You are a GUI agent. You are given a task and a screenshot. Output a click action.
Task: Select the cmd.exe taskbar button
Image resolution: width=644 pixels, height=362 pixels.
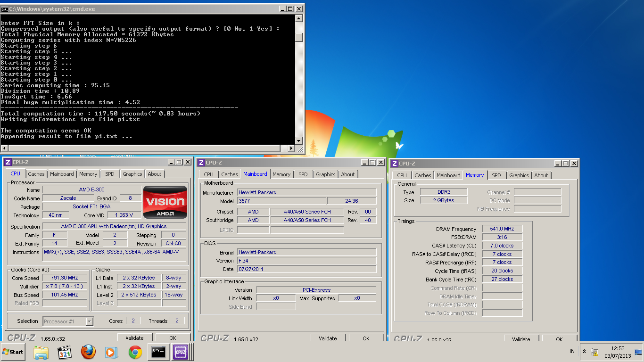(158, 352)
